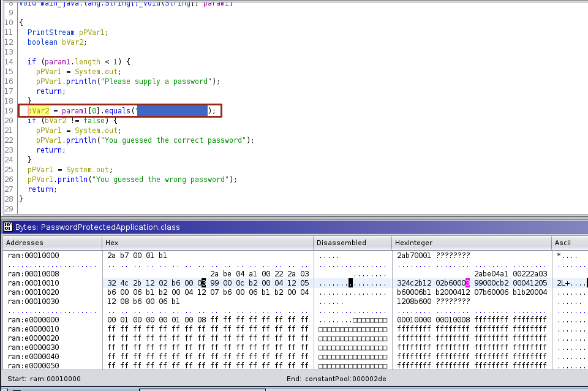Click param1.length in the if condition

(x=72, y=61)
